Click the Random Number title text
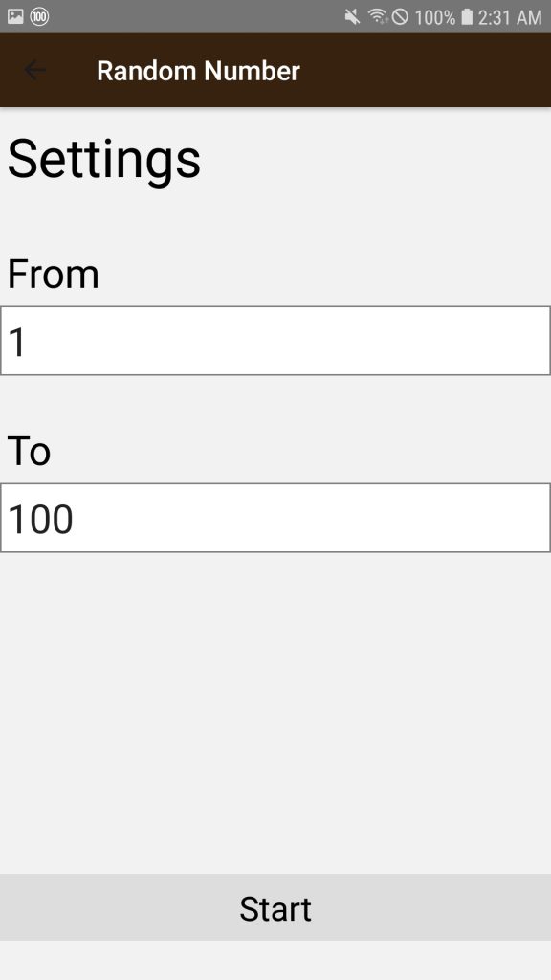551x980 pixels. (198, 70)
